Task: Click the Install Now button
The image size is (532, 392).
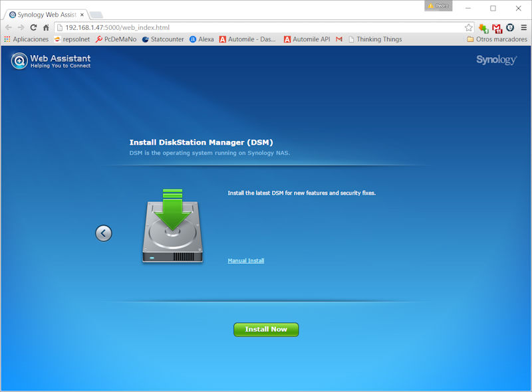Action: 266,330
